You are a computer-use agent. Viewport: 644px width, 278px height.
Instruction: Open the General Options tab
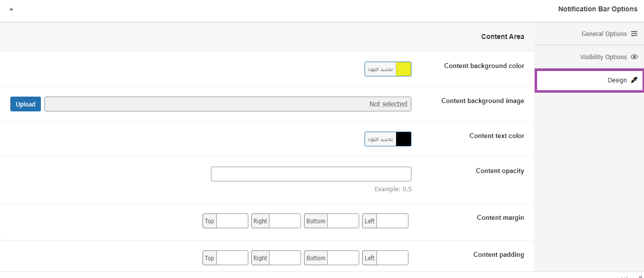point(604,34)
